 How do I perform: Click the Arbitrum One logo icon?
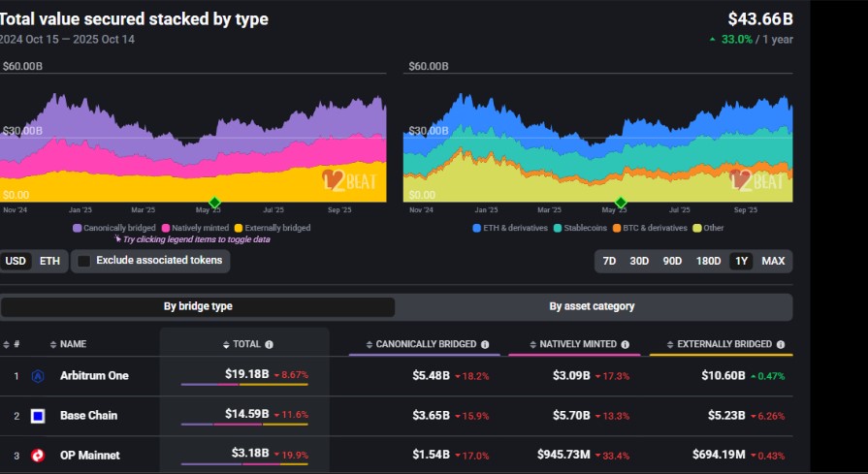(x=38, y=376)
